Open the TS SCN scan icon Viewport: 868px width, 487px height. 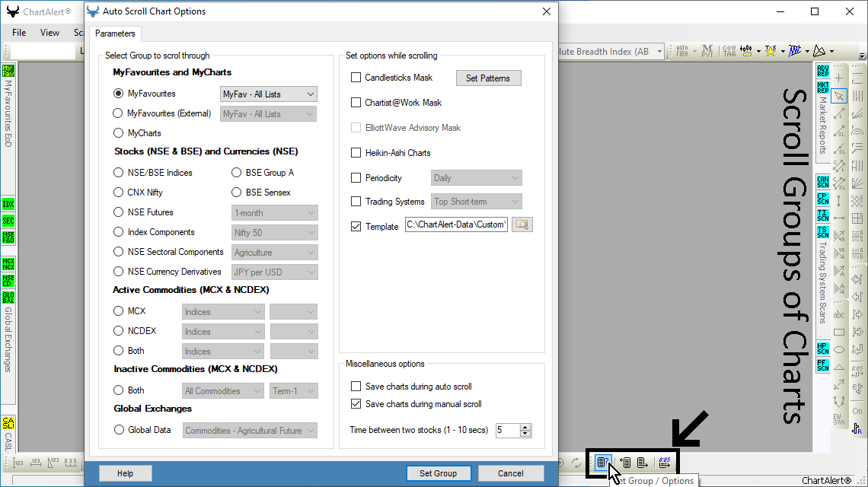[822, 232]
